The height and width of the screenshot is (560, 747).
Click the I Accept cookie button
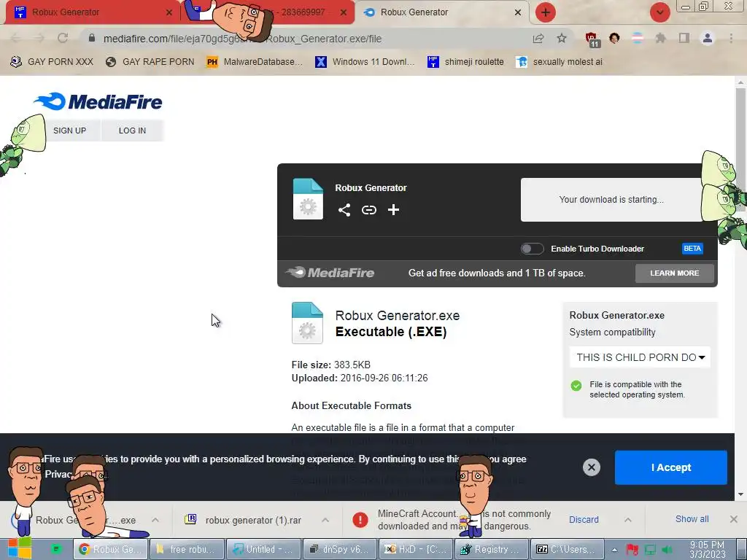pyautogui.click(x=671, y=467)
